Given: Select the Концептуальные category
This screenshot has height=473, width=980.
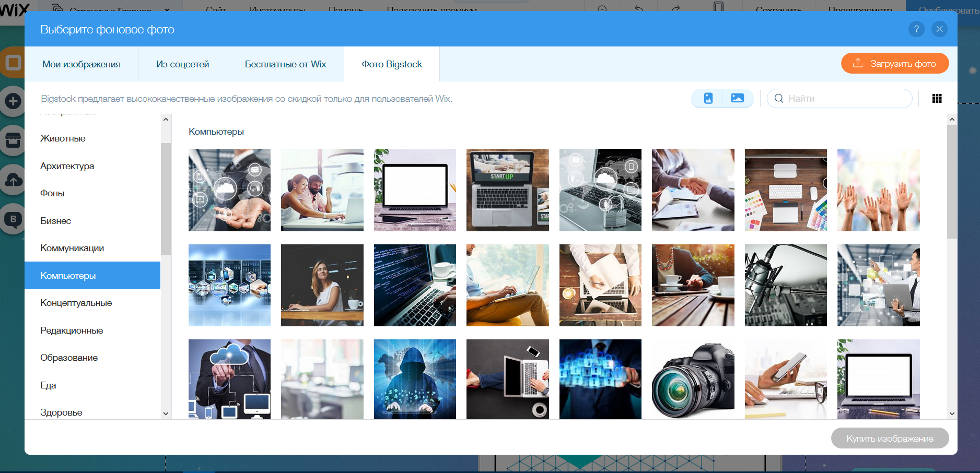Looking at the screenshot, I should 92,303.
